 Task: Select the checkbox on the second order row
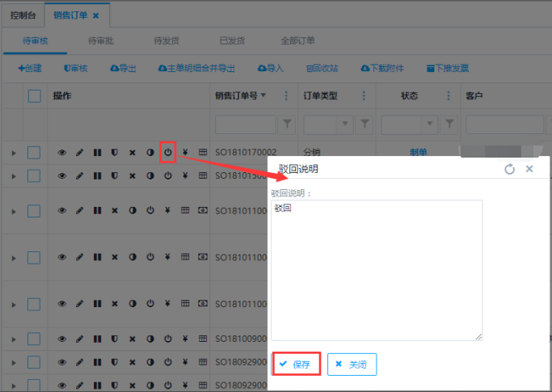[x=34, y=175]
